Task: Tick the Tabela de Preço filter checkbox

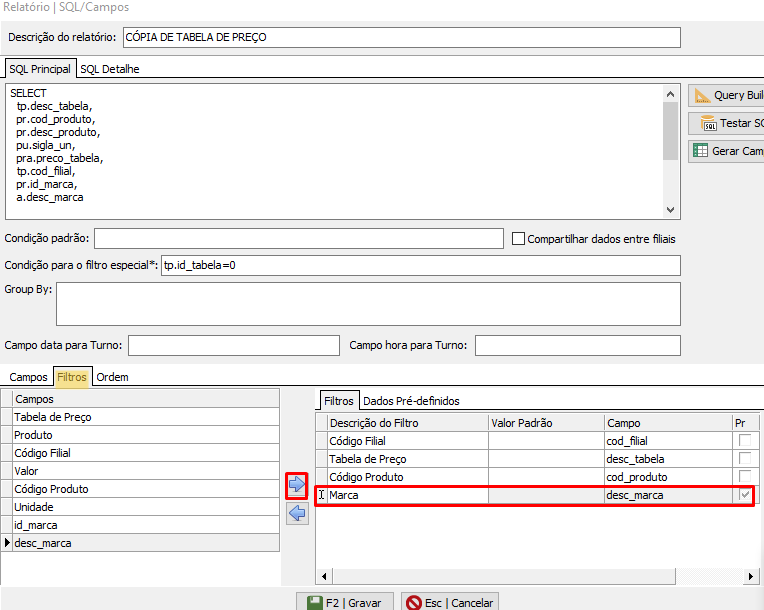Action: pyautogui.click(x=745, y=459)
